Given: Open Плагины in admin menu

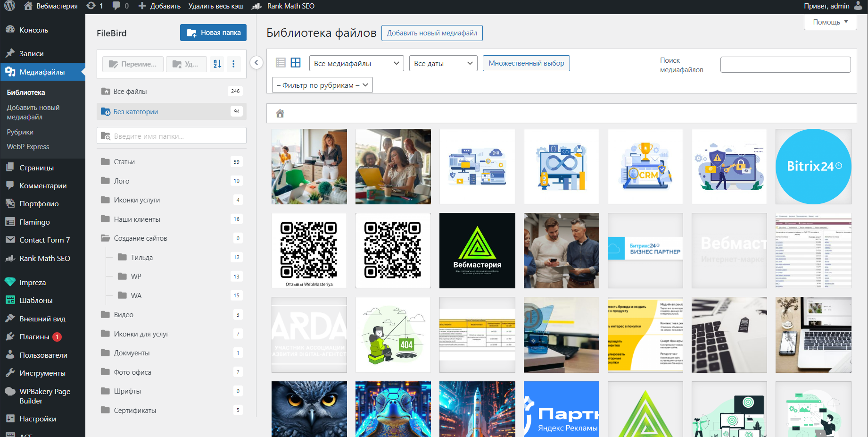Looking at the screenshot, I should click(42, 336).
